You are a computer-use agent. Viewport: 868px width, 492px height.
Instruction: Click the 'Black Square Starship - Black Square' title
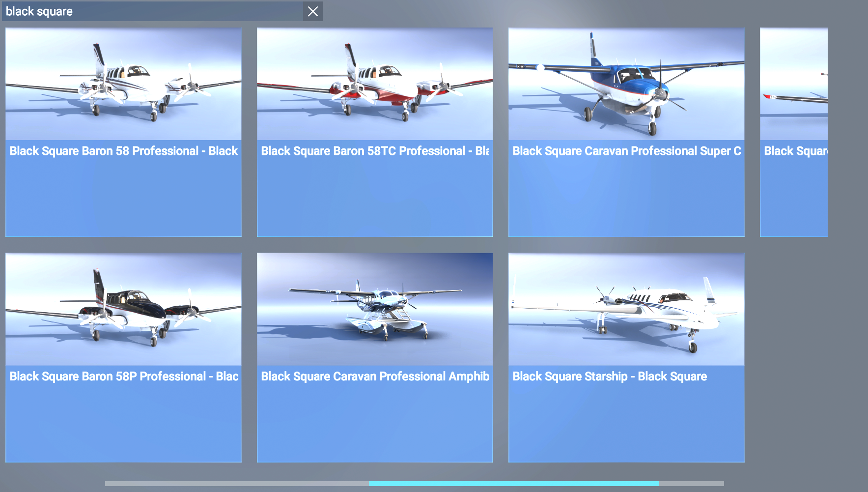coord(610,376)
